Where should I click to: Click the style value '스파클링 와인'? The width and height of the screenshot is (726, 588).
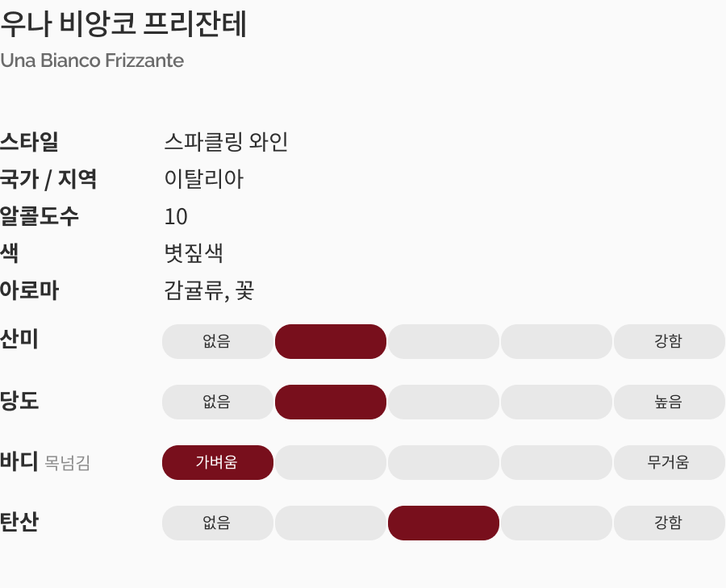pos(226,142)
